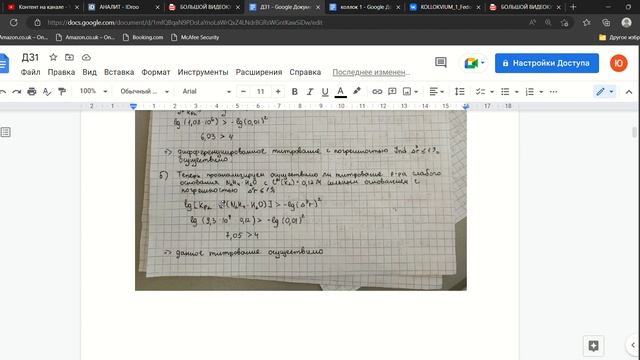Redo the last action

click(17, 92)
